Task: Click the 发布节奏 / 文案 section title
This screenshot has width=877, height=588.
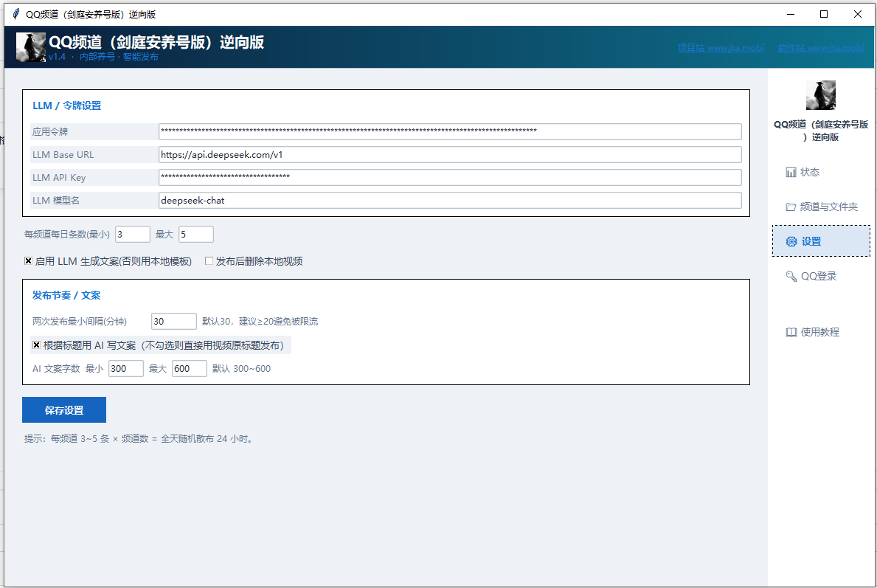Action: pos(66,295)
